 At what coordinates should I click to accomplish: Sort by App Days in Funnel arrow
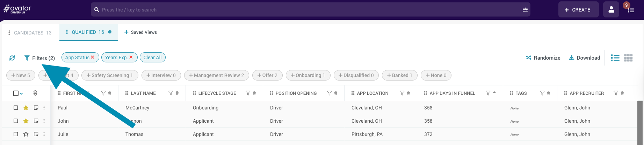(494, 93)
